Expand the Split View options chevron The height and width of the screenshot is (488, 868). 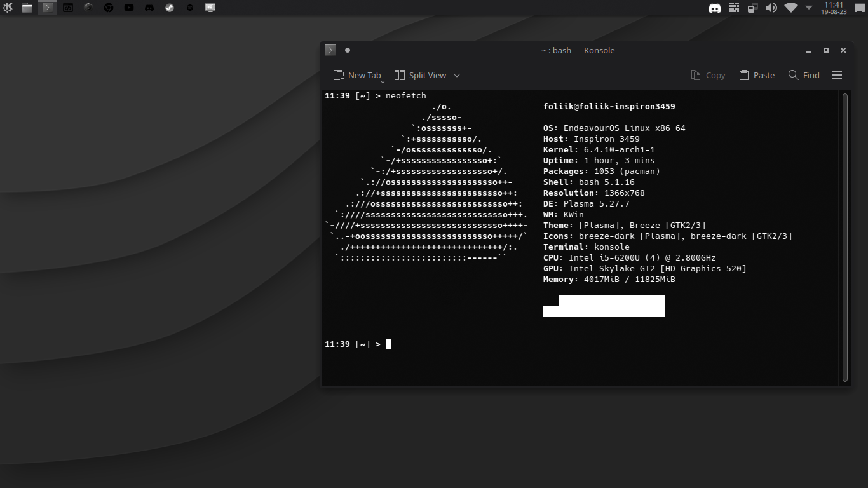coord(456,75)
